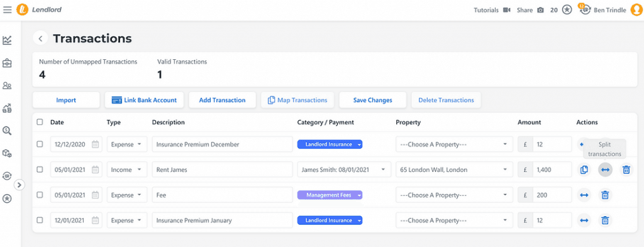
Task: Delete the Fee transaction
Action: [605, 195]
